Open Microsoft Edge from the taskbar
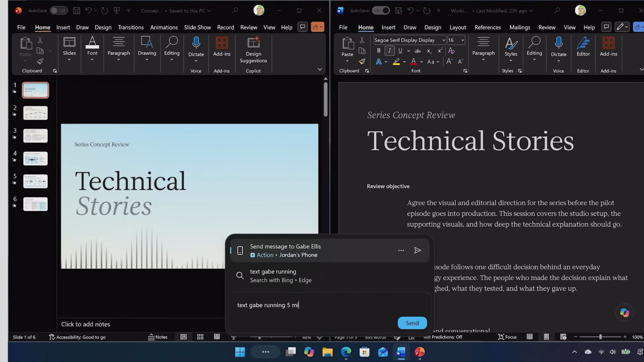 [x=346, y=352]
